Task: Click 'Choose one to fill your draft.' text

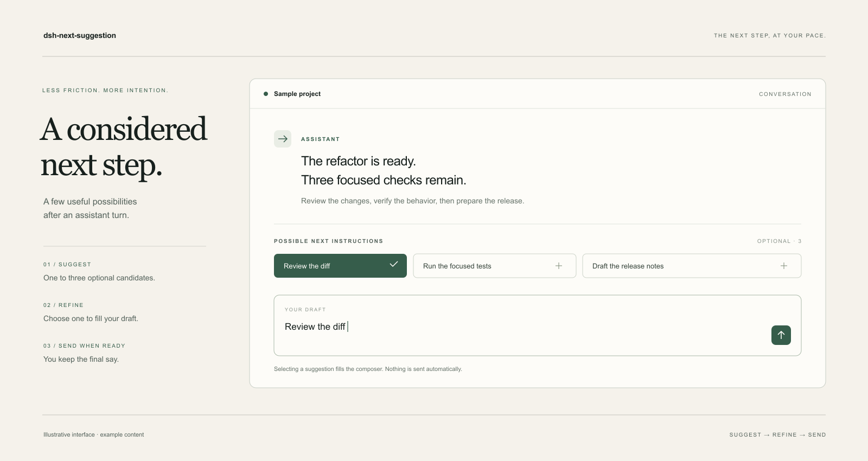Action: pos(91,318)
